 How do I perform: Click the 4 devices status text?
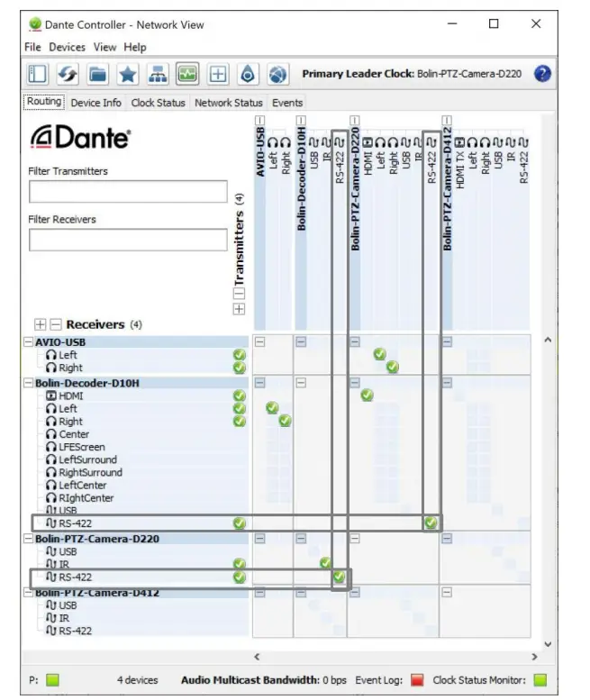point(138,680)
